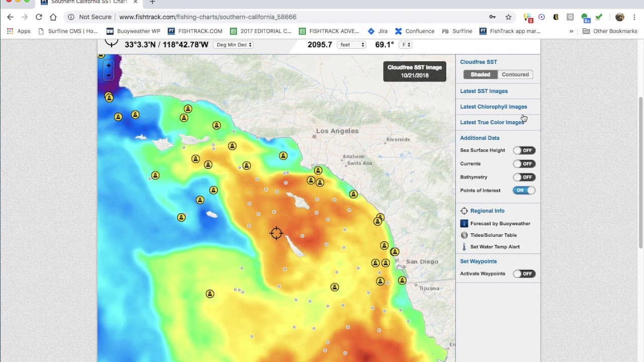Viewport: 644px width, 362px height.
Task: Open FishTrack app mar... bookmark
Action: (x=510, y=31)
